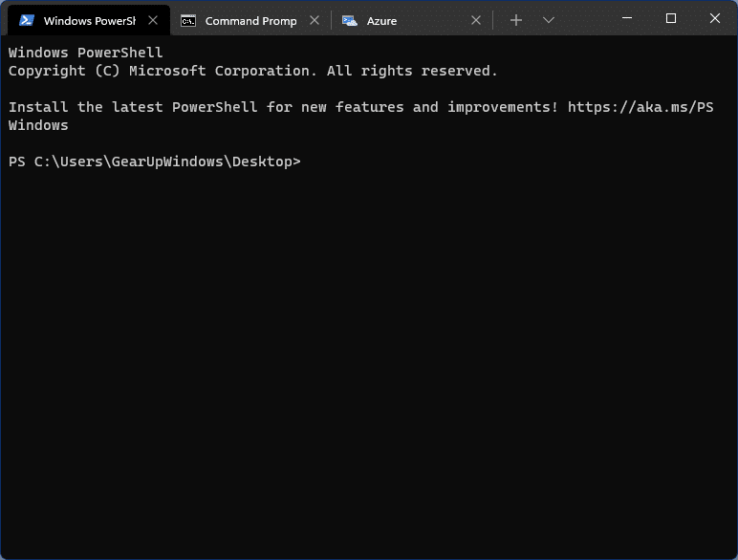Open a new tab with the plus icon
738x560 pixels.
point(516,20)
